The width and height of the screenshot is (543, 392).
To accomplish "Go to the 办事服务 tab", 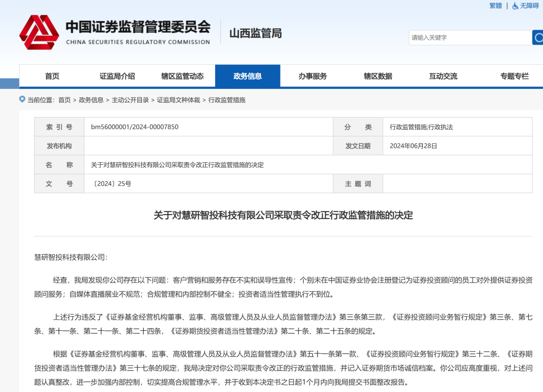I will 312,76.
